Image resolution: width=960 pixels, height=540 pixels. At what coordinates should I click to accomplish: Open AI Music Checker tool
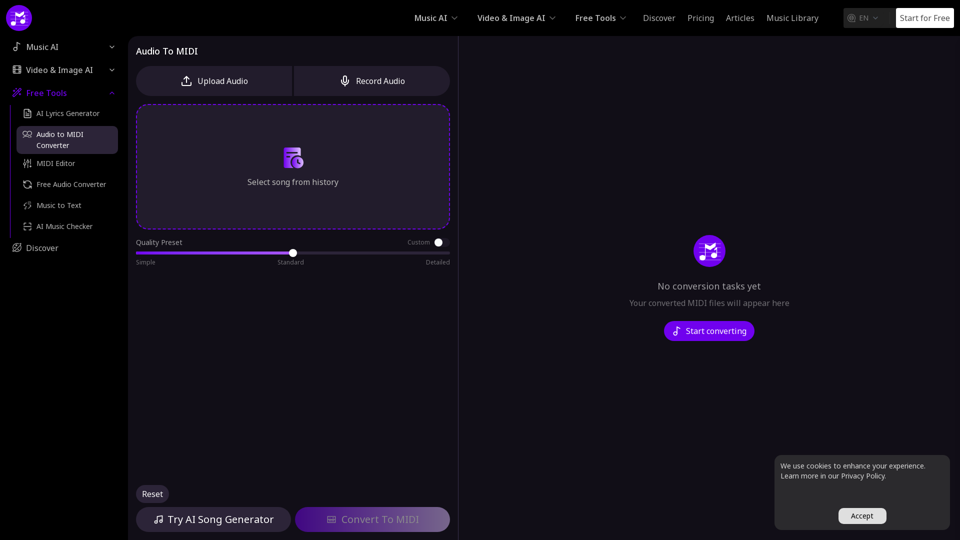pos(64,226)
